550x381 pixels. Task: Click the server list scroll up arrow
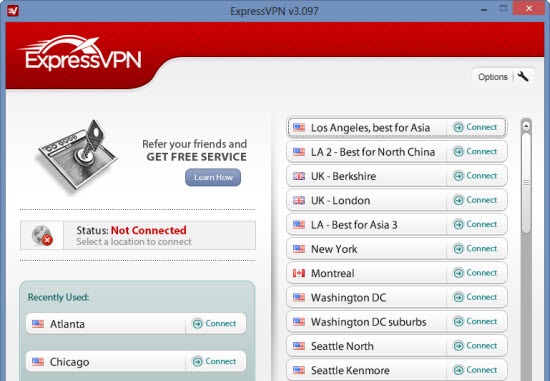pyautogui.click(x=526, y=126)
